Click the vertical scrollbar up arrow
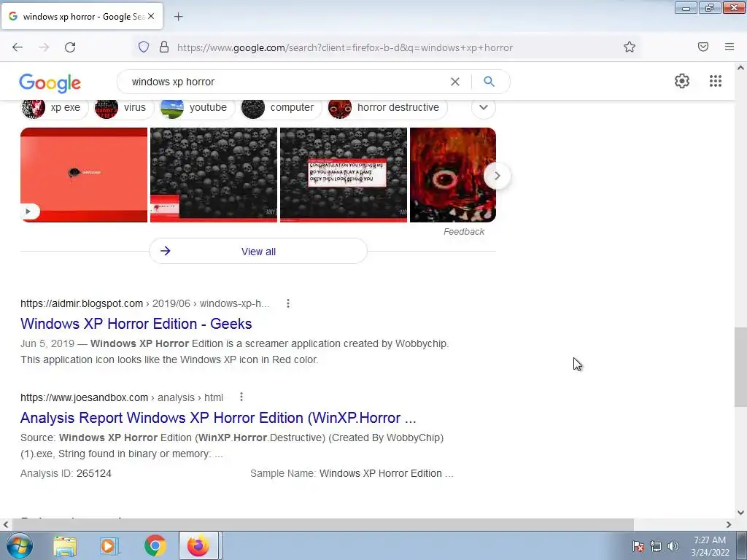 point(740,68)
